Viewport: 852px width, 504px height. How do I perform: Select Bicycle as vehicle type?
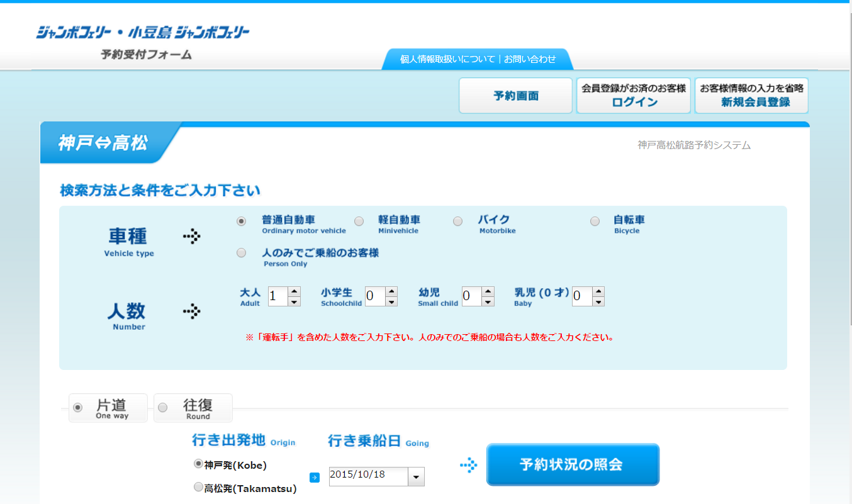pos(595,221)
